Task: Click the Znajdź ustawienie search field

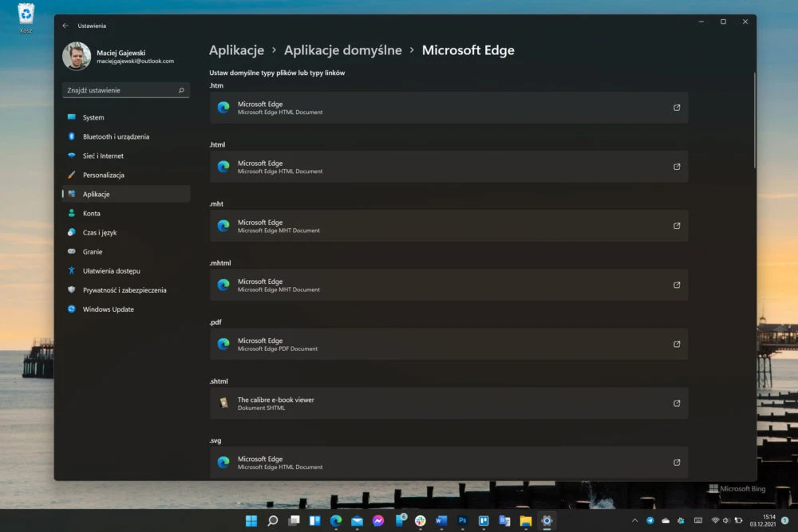Action: point(126,90)
